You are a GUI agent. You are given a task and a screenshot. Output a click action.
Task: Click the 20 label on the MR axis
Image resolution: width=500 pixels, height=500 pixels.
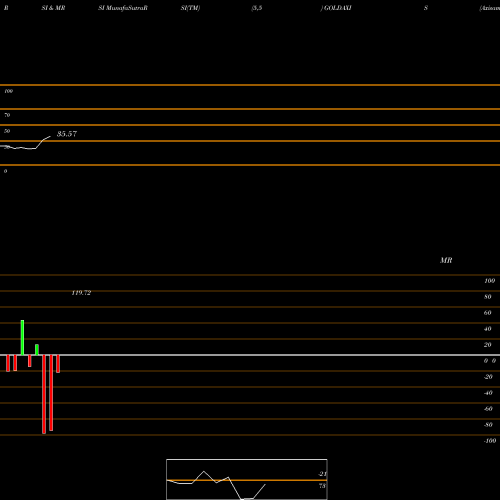click(488, 345)
